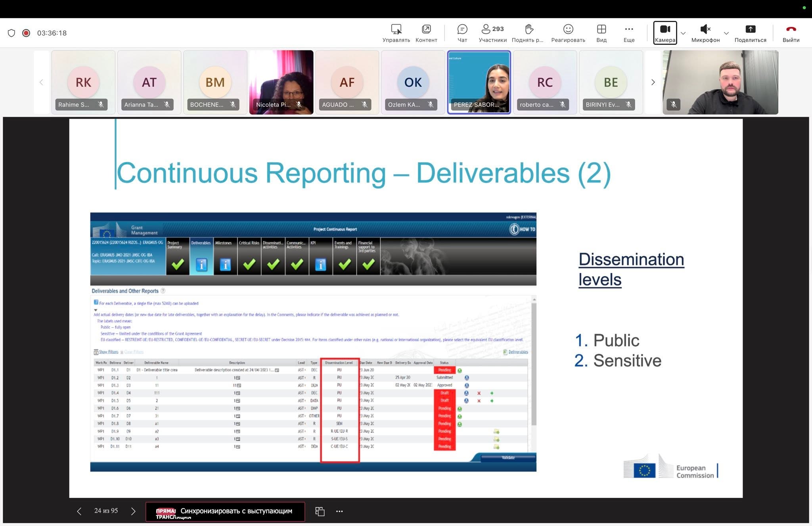Click the red recording indicator icon

[26, 33]
